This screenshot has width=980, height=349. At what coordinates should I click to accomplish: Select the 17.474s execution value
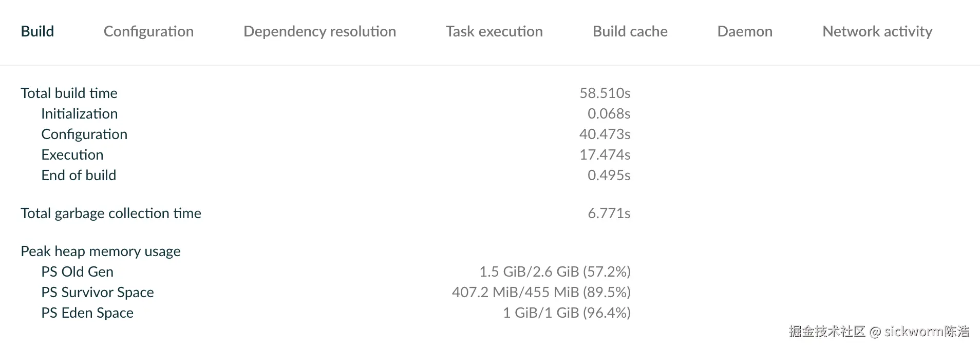[605, 154]
